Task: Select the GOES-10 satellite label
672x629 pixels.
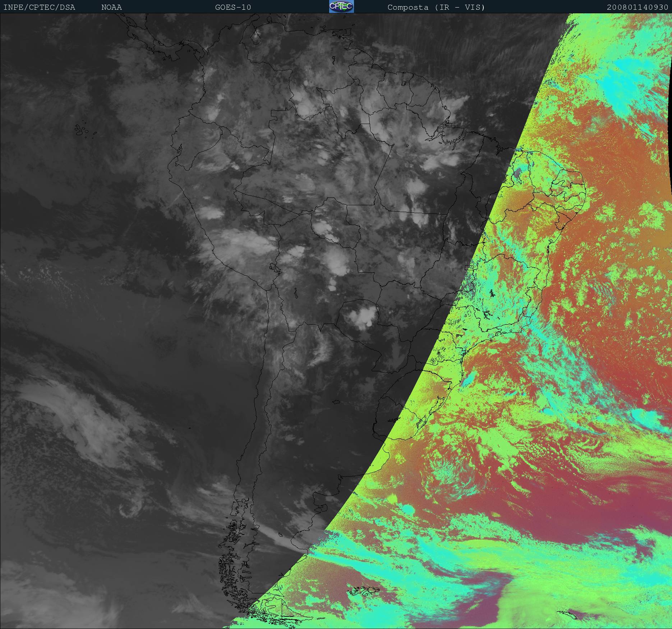Action: coord(233,7)
